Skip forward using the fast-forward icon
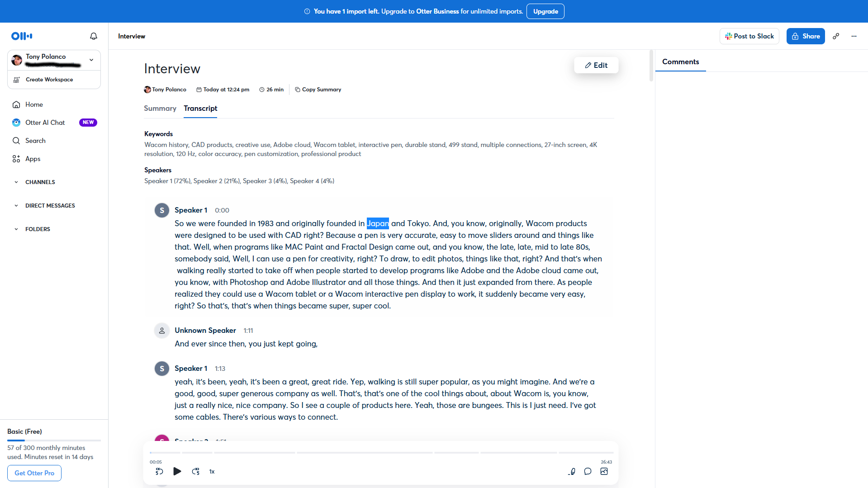The width and height of the screenshot is (868, 488). coord(195,471)
